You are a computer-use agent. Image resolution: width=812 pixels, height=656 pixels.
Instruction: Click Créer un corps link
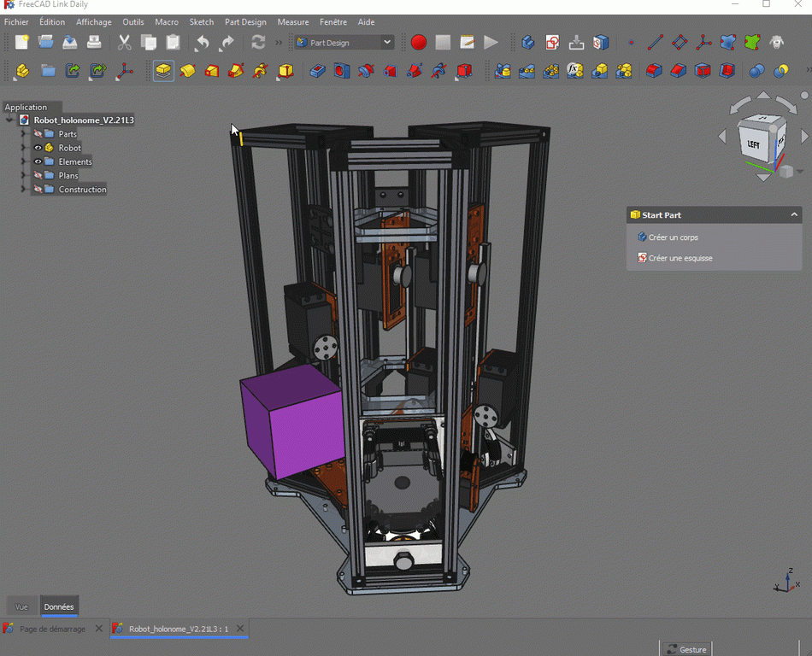pos(673,237)
